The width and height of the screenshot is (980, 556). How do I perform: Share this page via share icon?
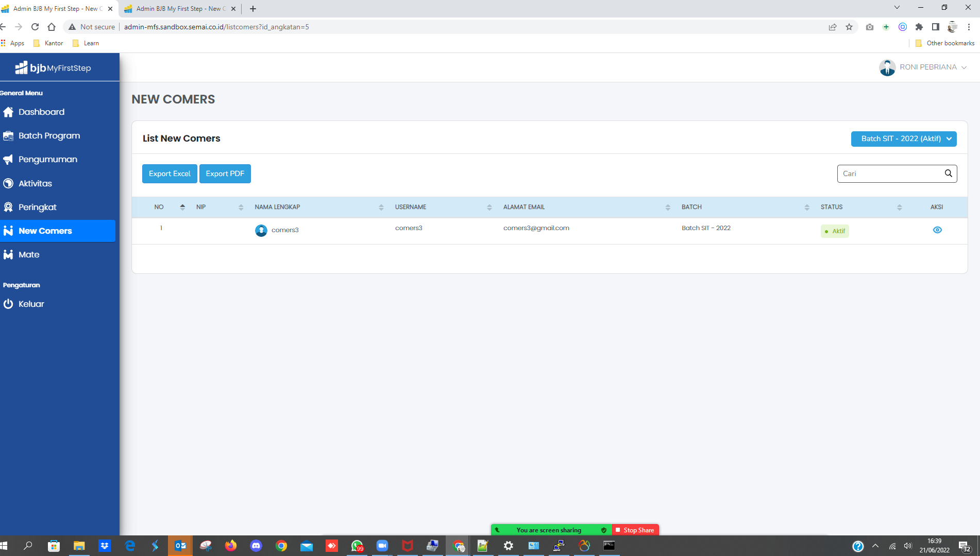click(833, 27)
